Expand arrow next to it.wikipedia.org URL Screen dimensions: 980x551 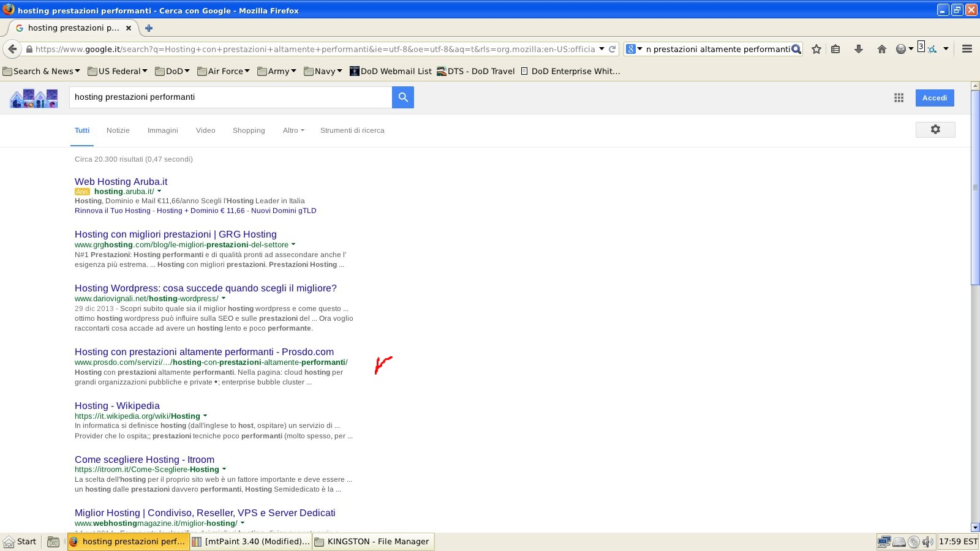[205, 416]
